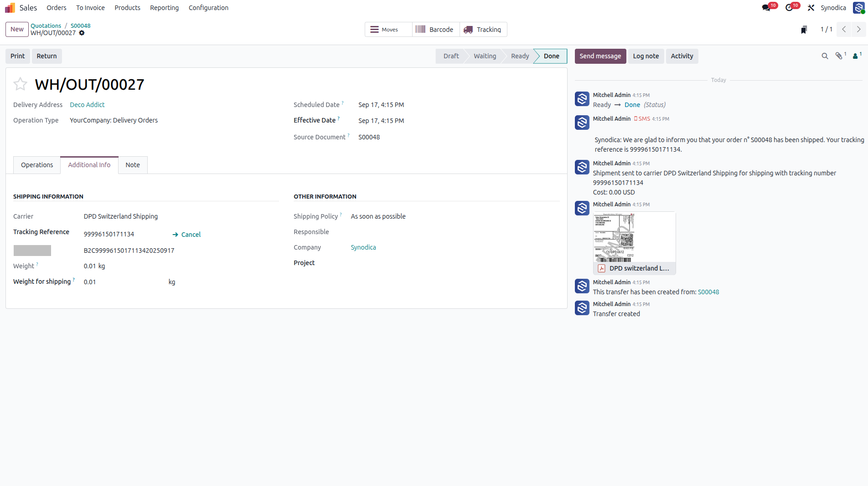Click the Effective Date value
The width and height of the screenshot is (868, 486).
pyautogui.click(x=381, y=121)
